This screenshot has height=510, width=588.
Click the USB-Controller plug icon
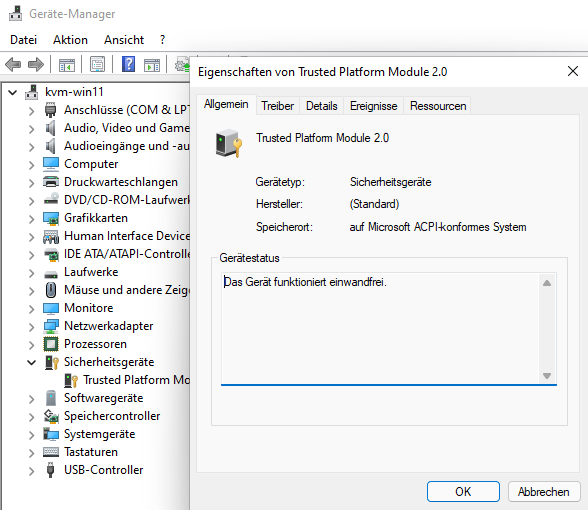click(50, 470)
